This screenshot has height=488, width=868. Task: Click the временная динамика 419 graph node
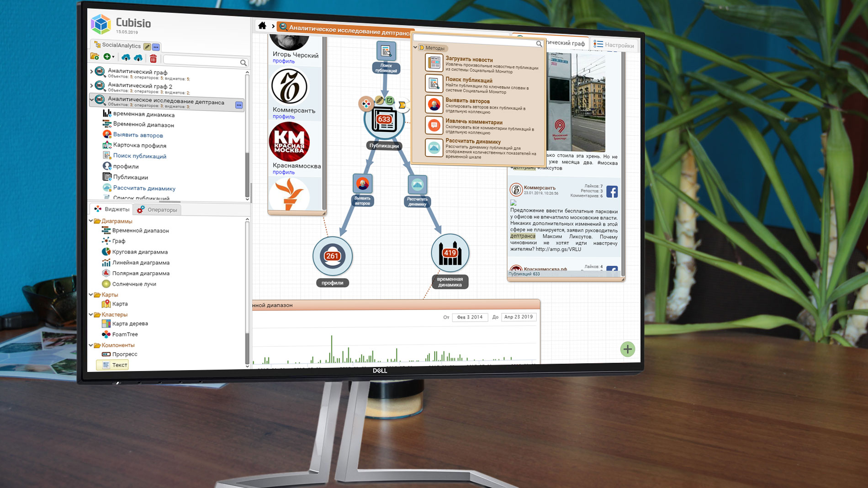(450, 253)
